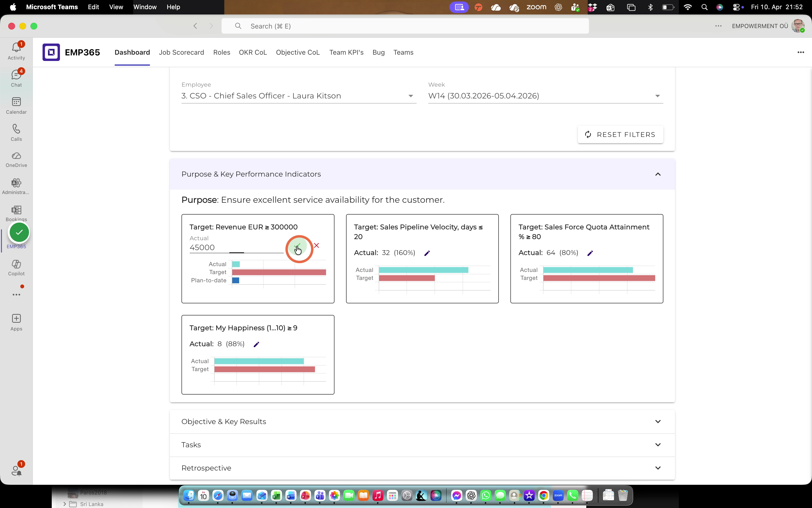Image resolution: width=812 pixels, height=508 pixels.
Task: Open Settings and more next to EMPOWERMENT OÜ
Action: click(718, 26)
